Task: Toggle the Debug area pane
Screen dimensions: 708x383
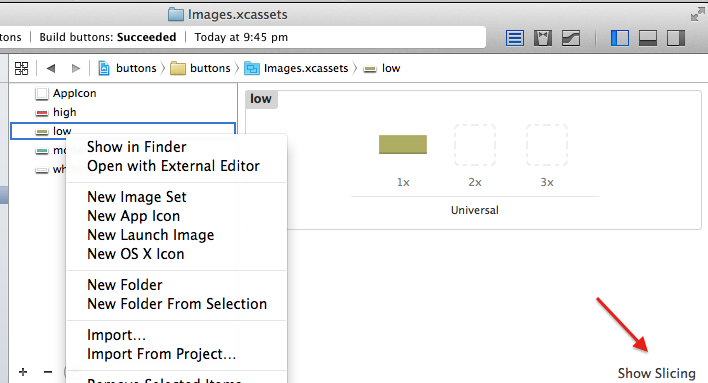Action: tap(648, 38)
